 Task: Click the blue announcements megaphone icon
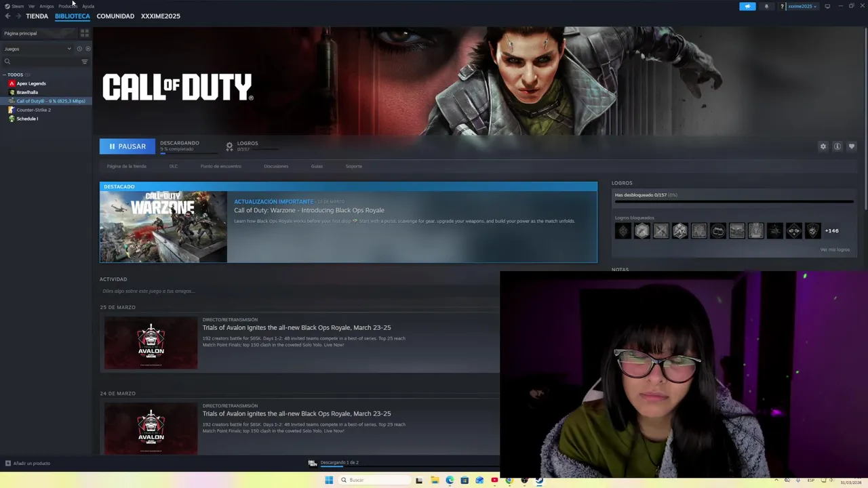point(747,6)
